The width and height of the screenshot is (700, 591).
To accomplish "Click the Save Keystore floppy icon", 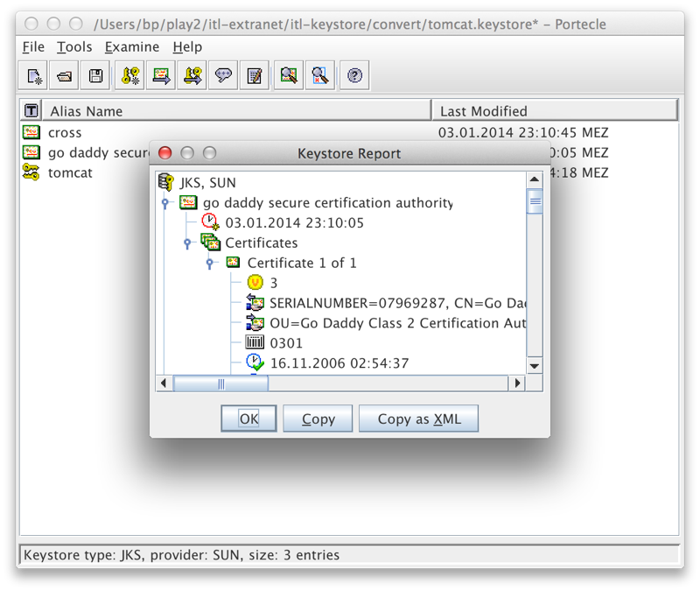I will pos(95,75).
